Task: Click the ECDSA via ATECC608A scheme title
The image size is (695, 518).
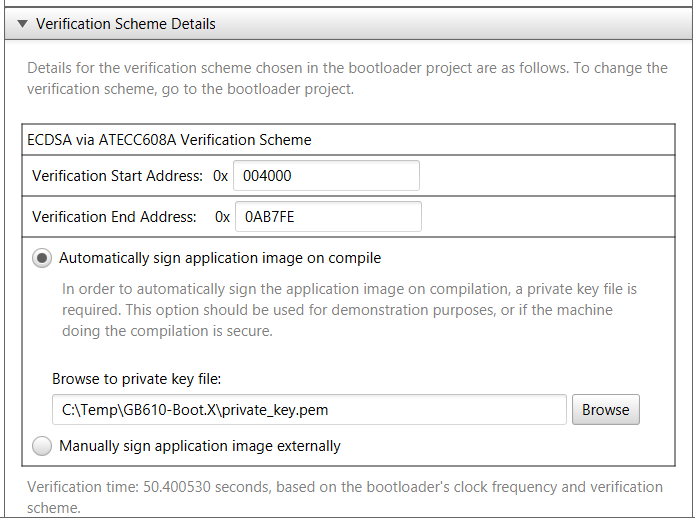Action: point(169,140)
